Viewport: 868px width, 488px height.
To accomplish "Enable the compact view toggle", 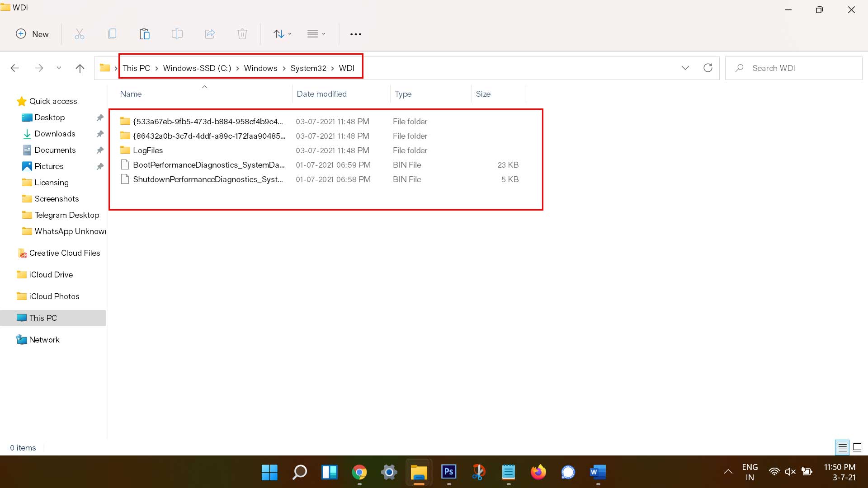I will click(x=316, y=34).
